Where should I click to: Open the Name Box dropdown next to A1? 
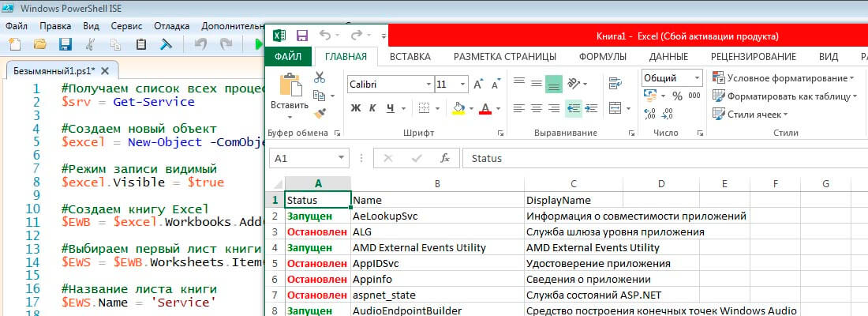pyautogui.click(x=340, y=159)
